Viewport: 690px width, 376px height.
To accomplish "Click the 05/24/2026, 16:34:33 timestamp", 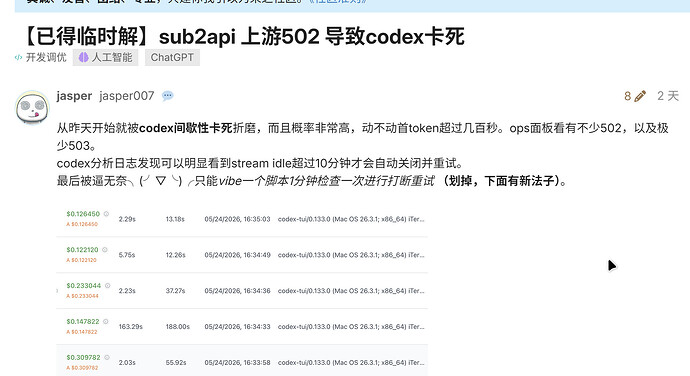I will (237, 327).
